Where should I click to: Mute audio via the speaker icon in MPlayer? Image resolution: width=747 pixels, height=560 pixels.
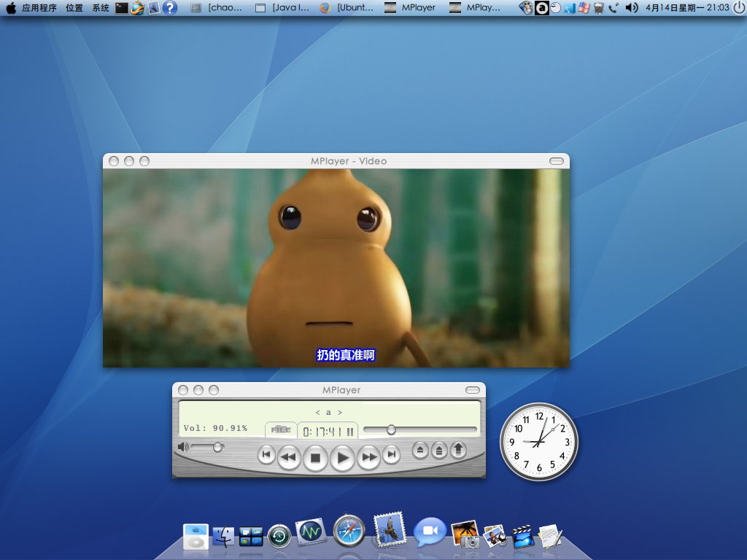pos(183,447)
